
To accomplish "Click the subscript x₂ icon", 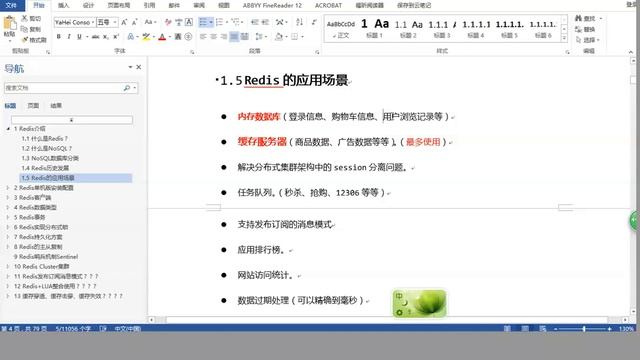I will [106, 37].
